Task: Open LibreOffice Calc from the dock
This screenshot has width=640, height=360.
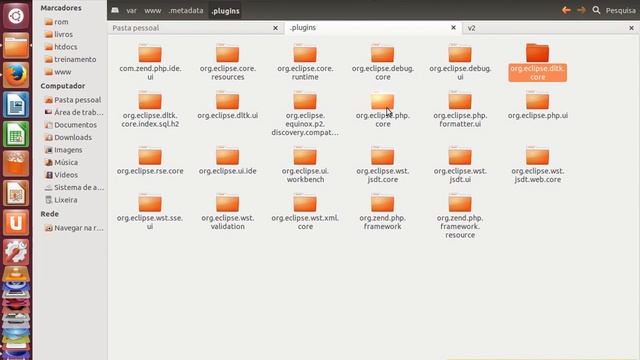Action: [x=16, y=134]
